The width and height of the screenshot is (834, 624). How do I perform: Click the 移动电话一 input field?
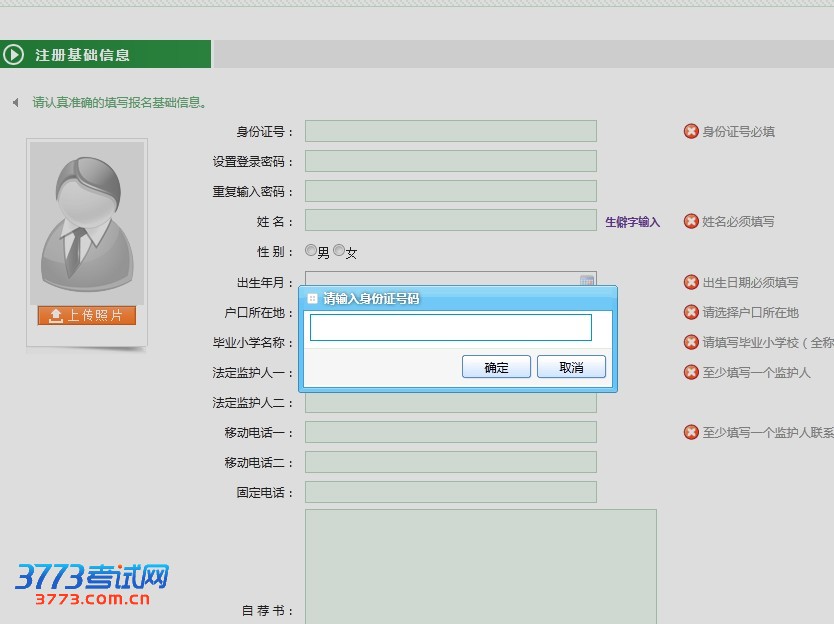click(x=450, y=432)
